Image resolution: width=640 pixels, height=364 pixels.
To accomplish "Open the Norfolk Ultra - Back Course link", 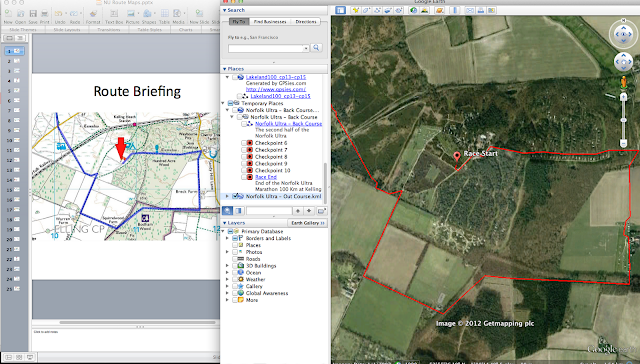I will 289,124.
